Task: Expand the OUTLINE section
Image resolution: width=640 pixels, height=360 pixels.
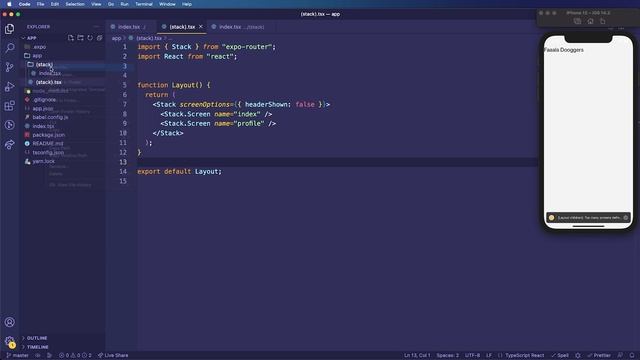Action: (x=37, y=338)
